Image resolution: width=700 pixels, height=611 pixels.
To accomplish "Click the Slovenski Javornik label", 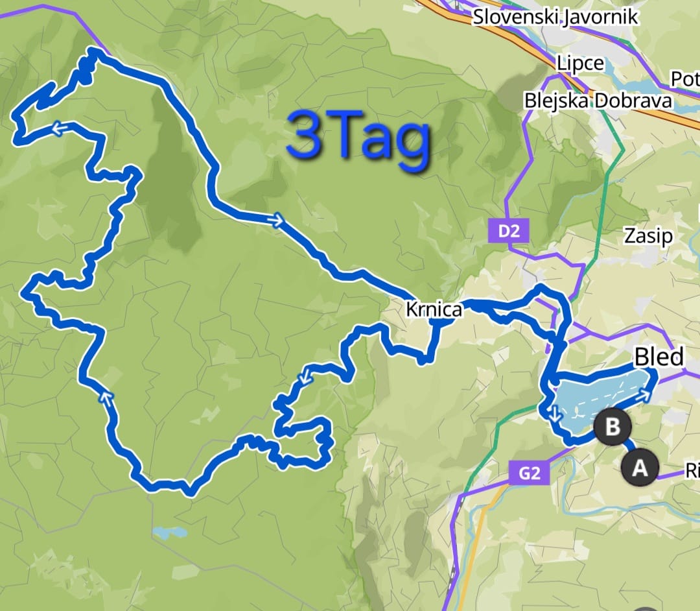I will click(555, 17).
